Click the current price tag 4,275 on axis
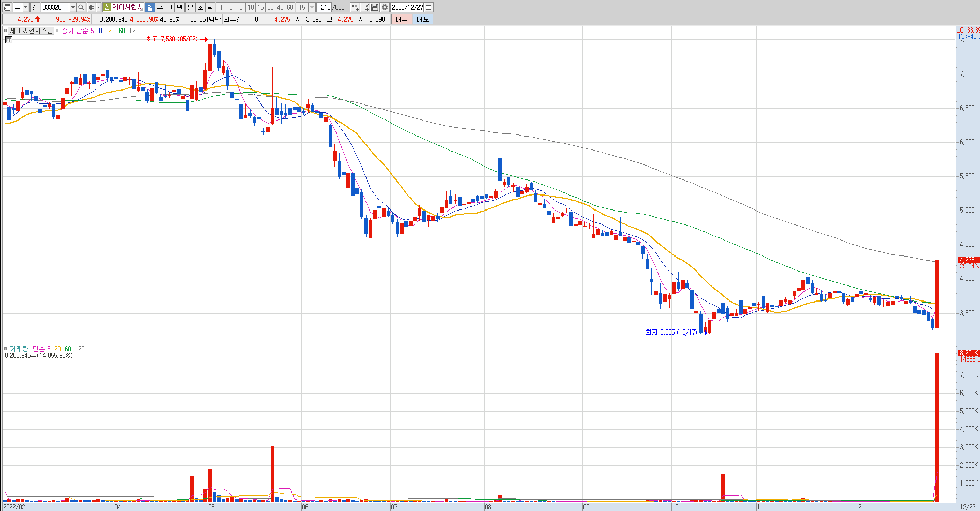 click(x=968, y=260)
